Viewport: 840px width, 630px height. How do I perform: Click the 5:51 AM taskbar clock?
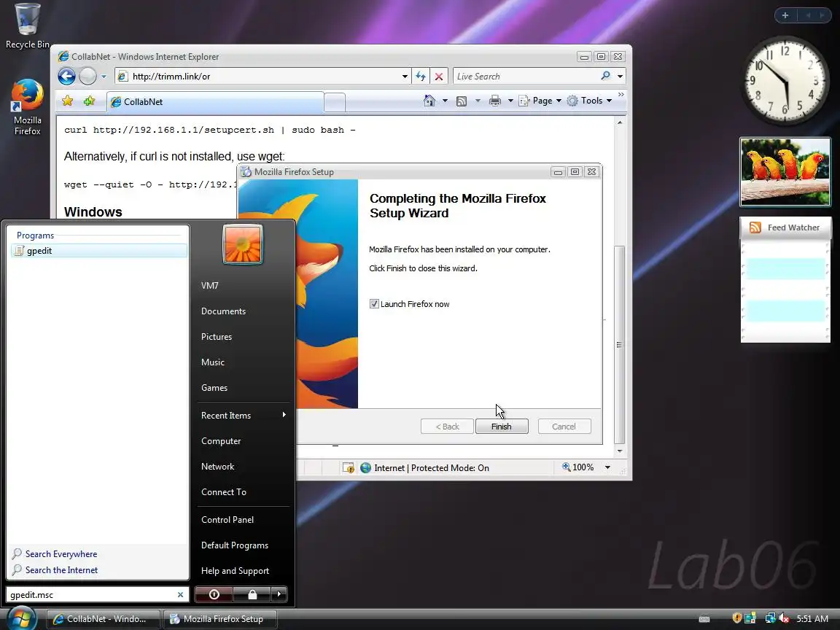[812, 619]
